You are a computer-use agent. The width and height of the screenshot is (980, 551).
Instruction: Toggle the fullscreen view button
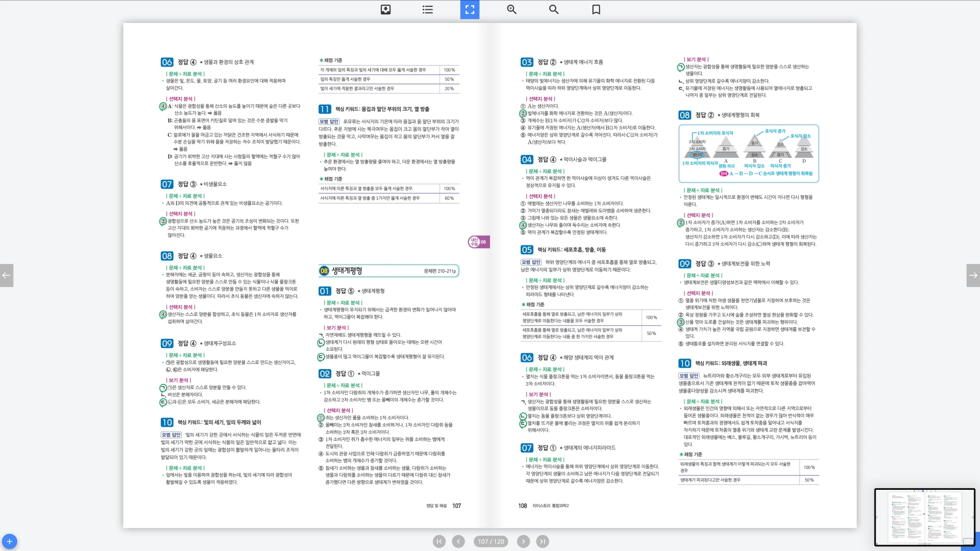click(469, 9)
